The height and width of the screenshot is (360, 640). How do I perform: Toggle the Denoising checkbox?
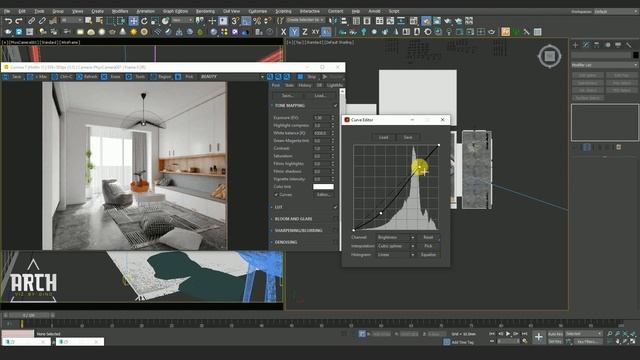tap(336, 242)
